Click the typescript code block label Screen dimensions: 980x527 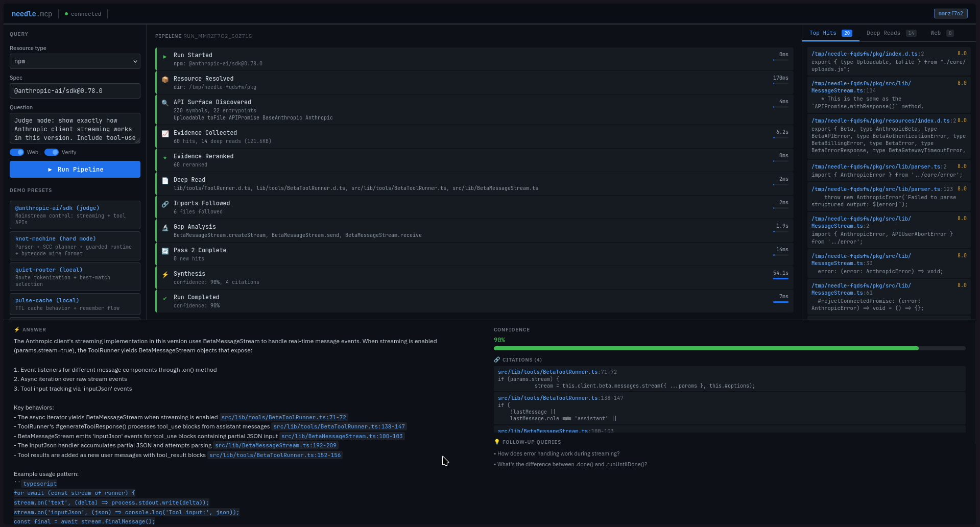(x=40, y=484)
